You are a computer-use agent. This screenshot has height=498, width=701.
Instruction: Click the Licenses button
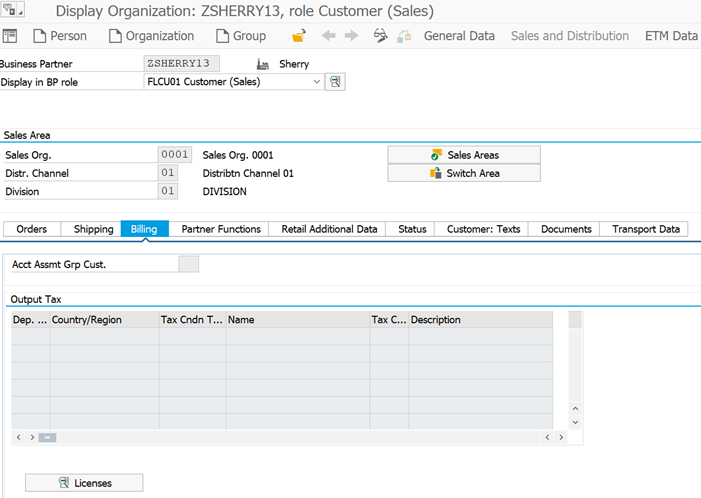point(84,483)
